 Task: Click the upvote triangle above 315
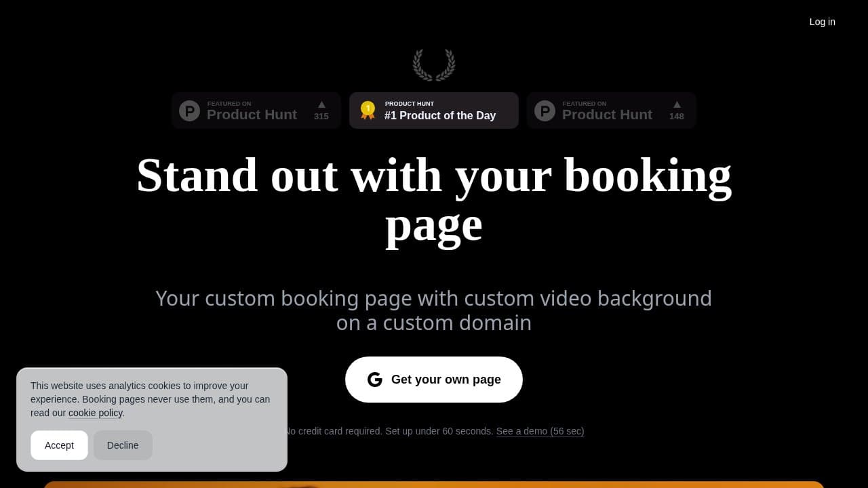click(x=321, y=104)
